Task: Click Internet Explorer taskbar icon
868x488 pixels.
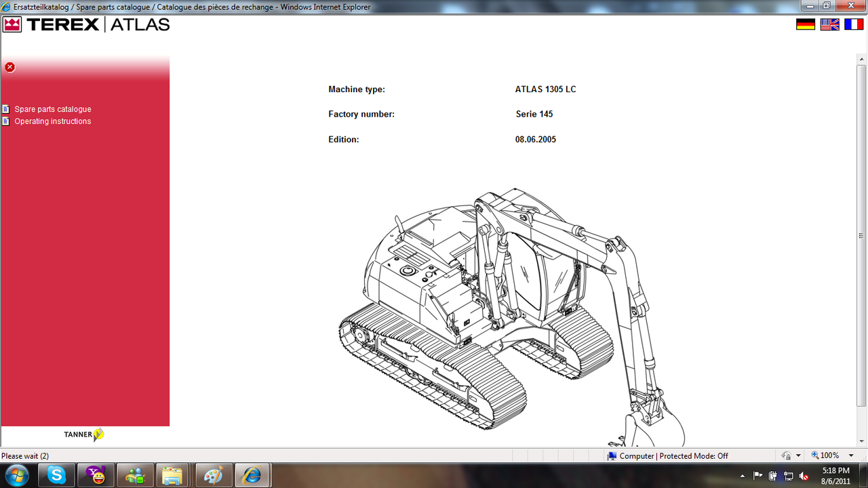Action: tap(253, 476)
